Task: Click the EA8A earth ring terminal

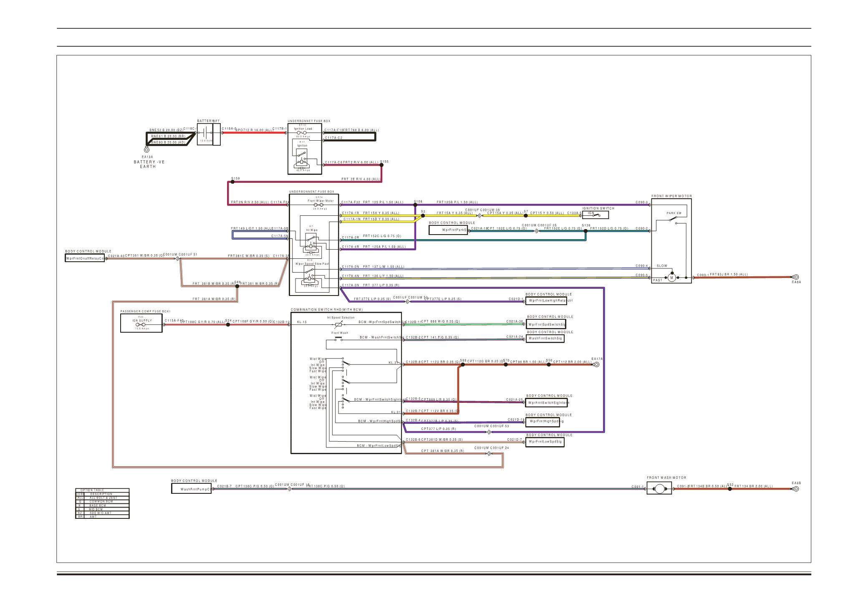Action: coord(796,277)
